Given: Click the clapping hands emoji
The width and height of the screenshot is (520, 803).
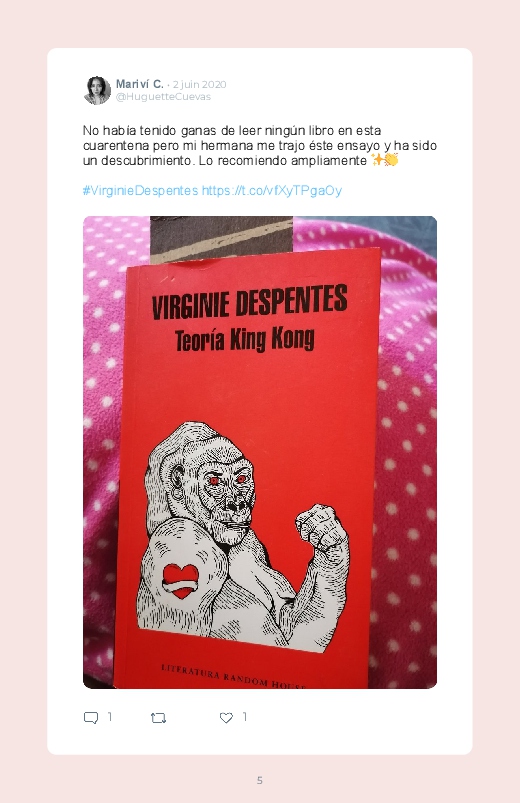Looking at the screenshot, I should pyautogui.click(x=391, y=160).
